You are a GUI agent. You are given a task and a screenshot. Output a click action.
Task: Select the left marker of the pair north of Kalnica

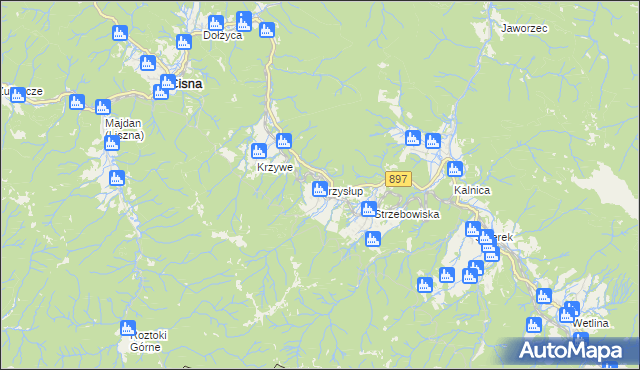[413, 137]
